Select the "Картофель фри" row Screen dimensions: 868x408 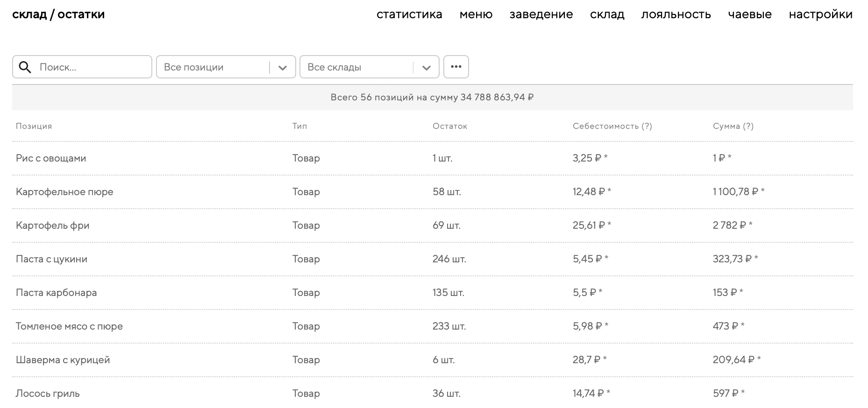(x=52, y=225)
